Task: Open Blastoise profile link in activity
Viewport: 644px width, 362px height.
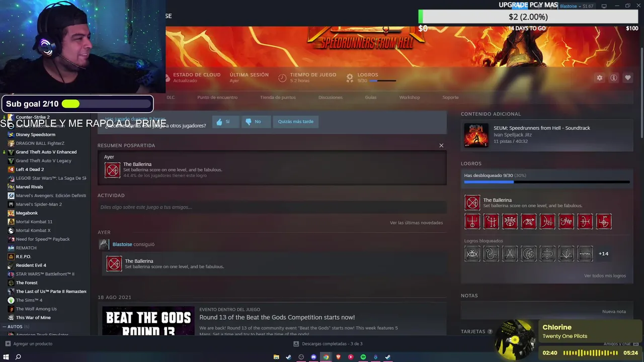Action: point(122,244)
